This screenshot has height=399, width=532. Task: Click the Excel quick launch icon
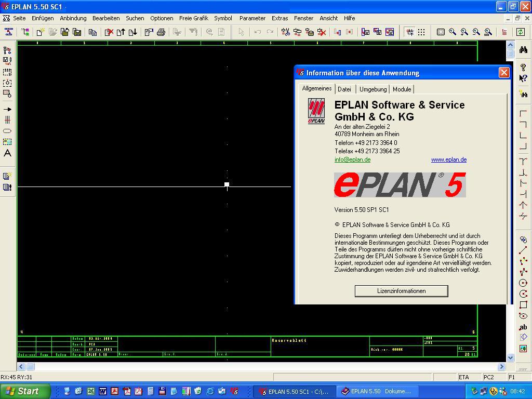[90, 391]
